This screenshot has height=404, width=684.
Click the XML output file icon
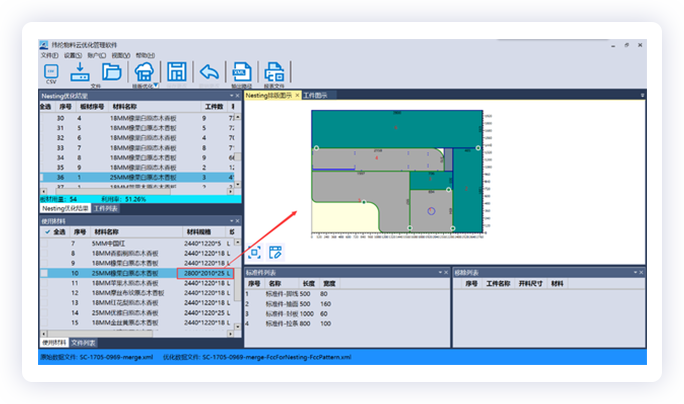[242, 72]
